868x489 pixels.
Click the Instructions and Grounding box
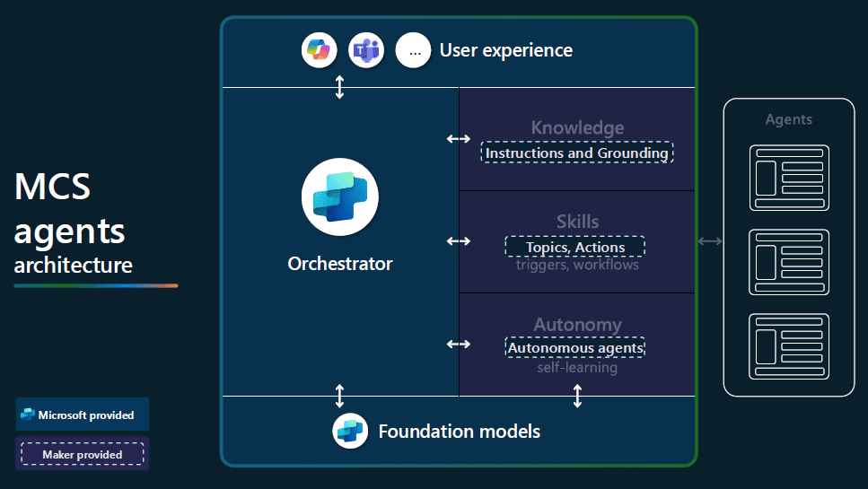coord(577,153)
